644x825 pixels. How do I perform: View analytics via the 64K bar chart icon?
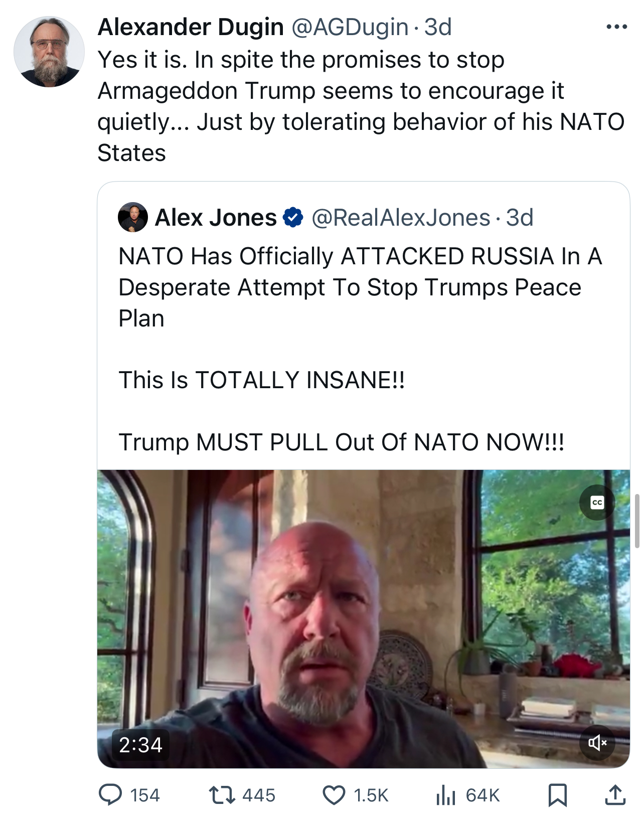click(445, 795)
